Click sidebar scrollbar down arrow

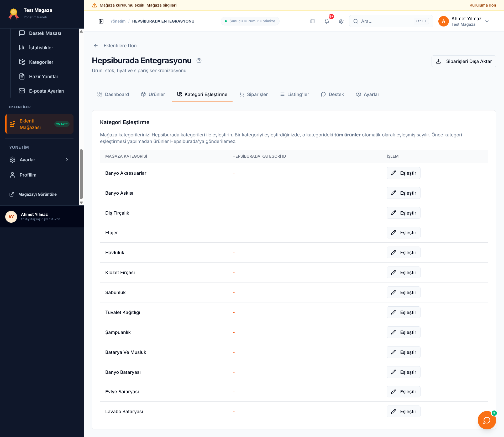click(x=81, y=203)
